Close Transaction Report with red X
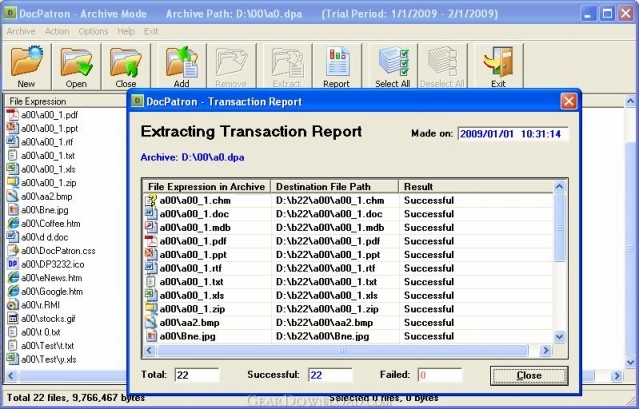Image resolution: width=639 pixels, height=409 pixels. point(569,101)
